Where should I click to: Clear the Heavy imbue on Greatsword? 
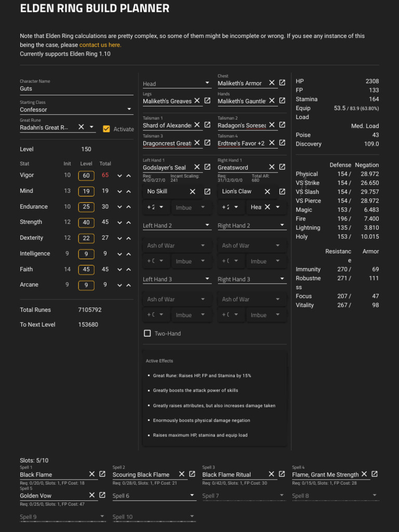268,207
